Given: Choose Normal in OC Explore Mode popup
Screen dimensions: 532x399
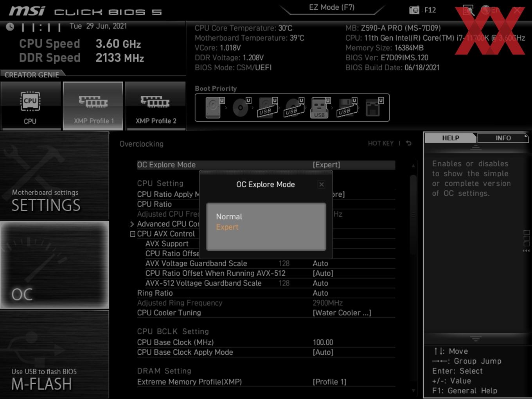Looking at the screenshot, I should 229,216.
